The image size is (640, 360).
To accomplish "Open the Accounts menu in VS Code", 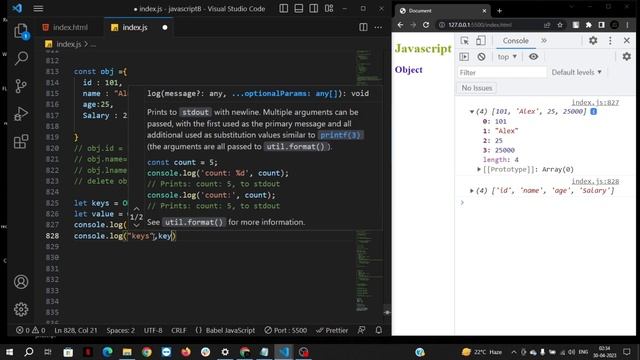I will pos(21,282).
